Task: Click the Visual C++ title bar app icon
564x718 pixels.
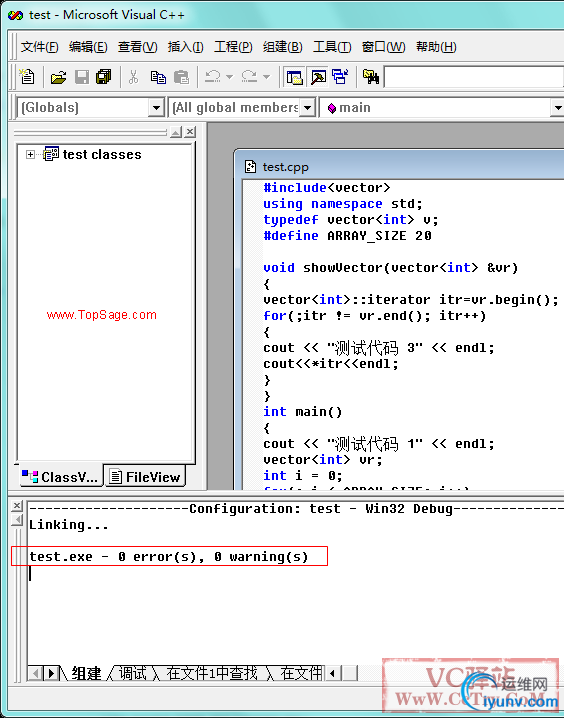Action: coord(15,15)
